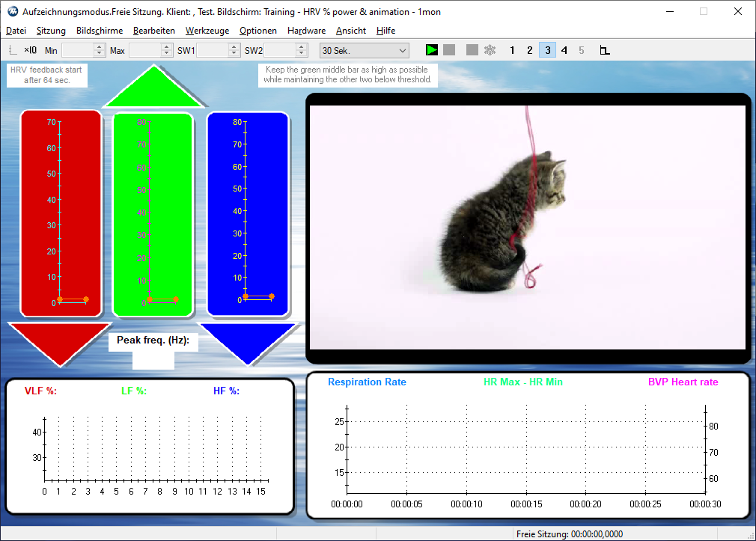Click into the SW1 threshold field
The image size is (756, 541).
[213, 50]
